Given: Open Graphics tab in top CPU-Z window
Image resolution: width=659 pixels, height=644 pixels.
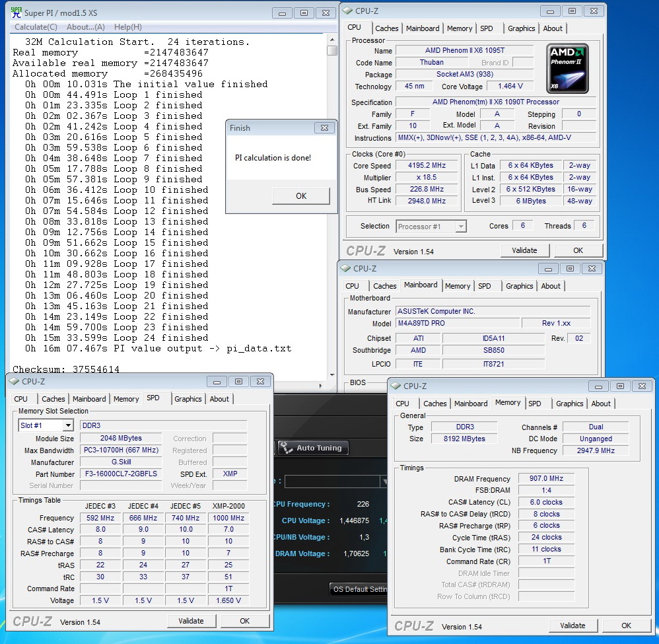Looking at the screenshot, I should pos(521,28).
